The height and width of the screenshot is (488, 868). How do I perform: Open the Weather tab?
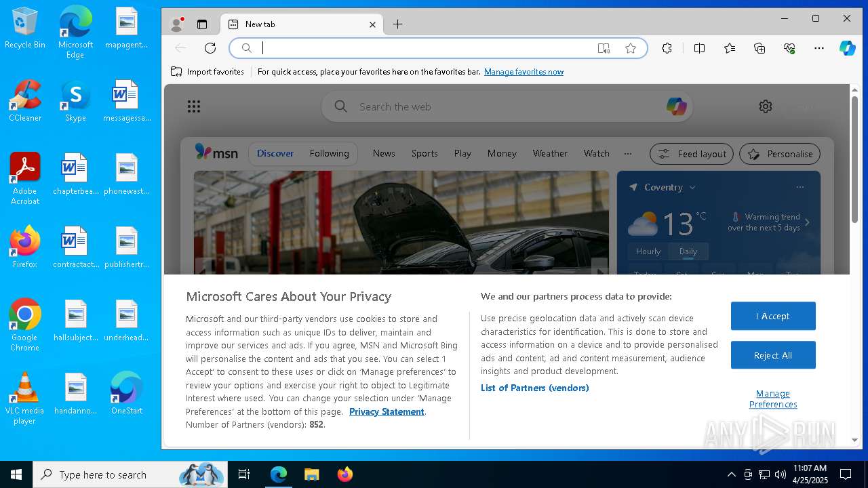[550, 154]
